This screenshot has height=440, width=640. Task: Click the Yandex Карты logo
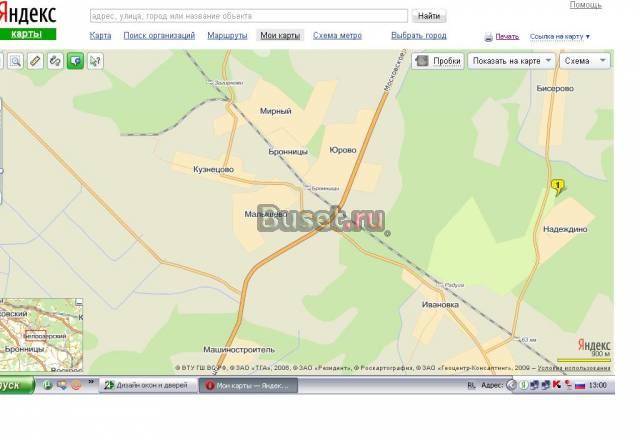point(28,22)
